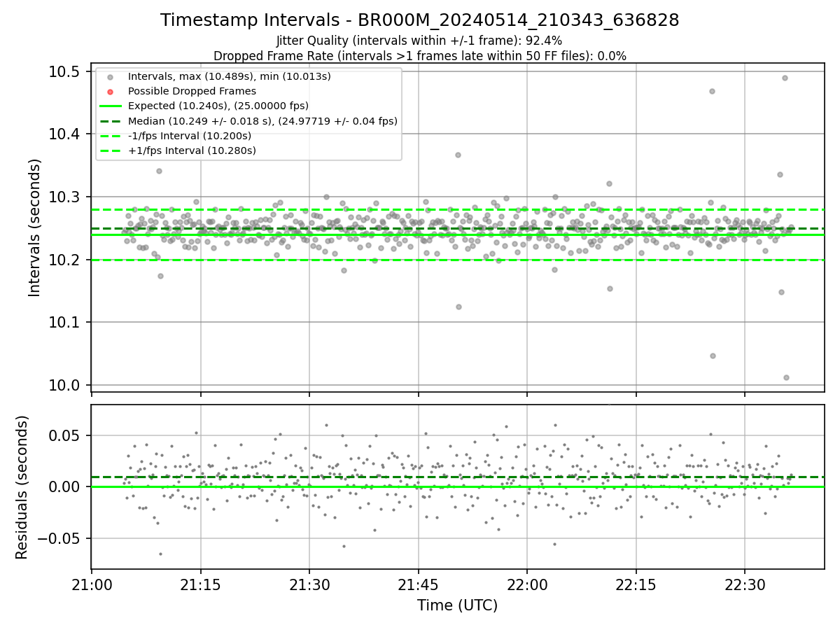Click the 21:00 time tick label

click(92, 584)
